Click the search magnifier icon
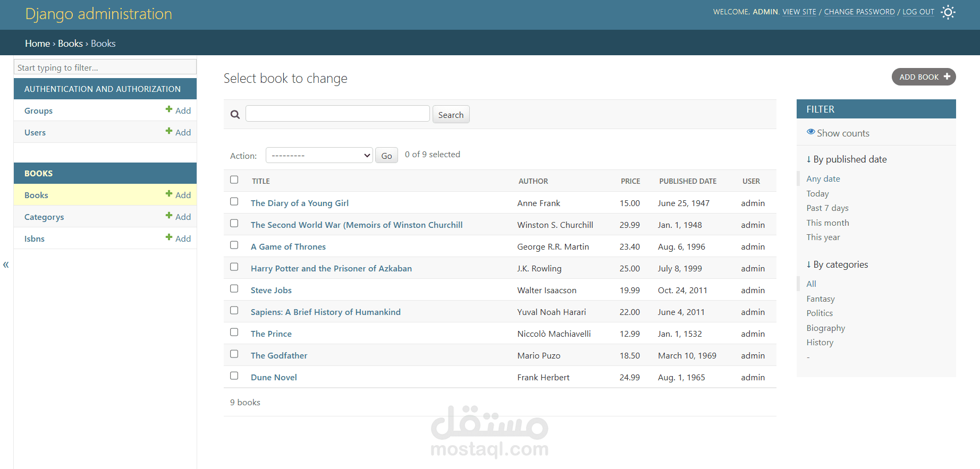 235,114
